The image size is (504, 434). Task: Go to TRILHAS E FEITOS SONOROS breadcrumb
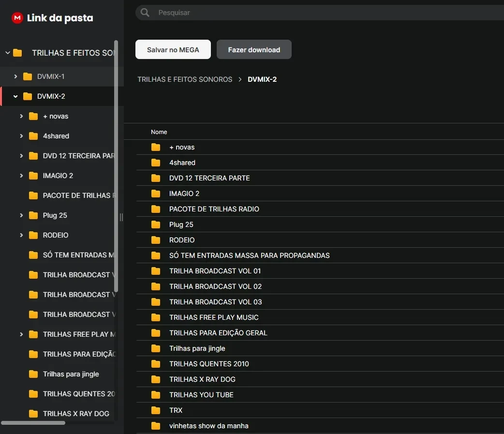[185, 79]
